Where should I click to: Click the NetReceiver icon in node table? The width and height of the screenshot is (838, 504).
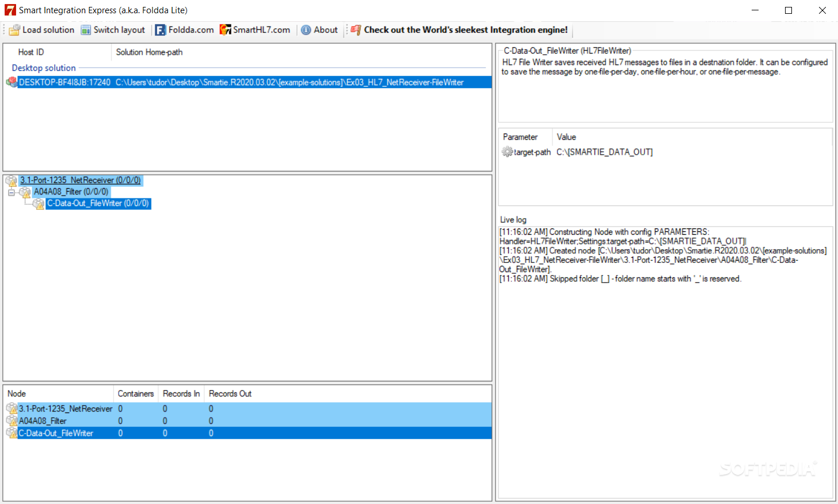pos(12,408)
